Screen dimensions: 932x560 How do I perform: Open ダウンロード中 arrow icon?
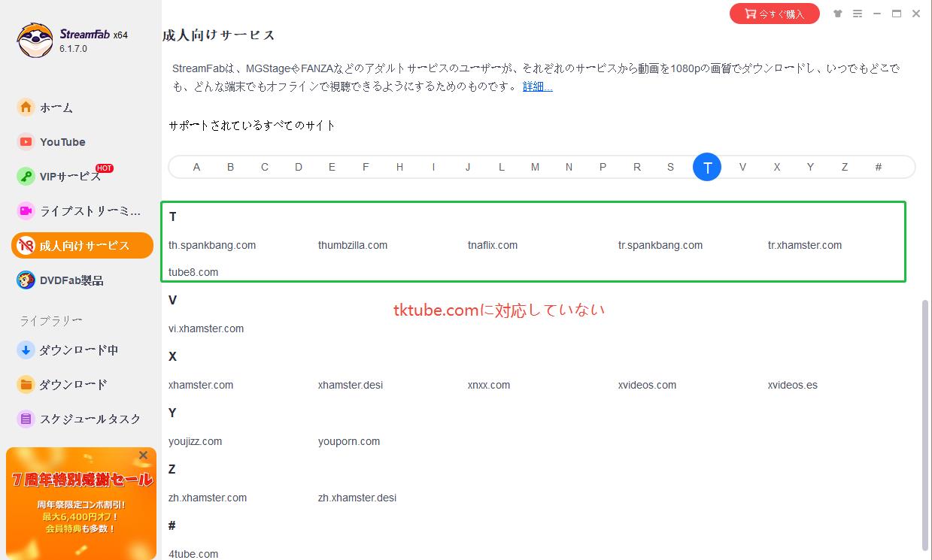click(x=26, y=350)
